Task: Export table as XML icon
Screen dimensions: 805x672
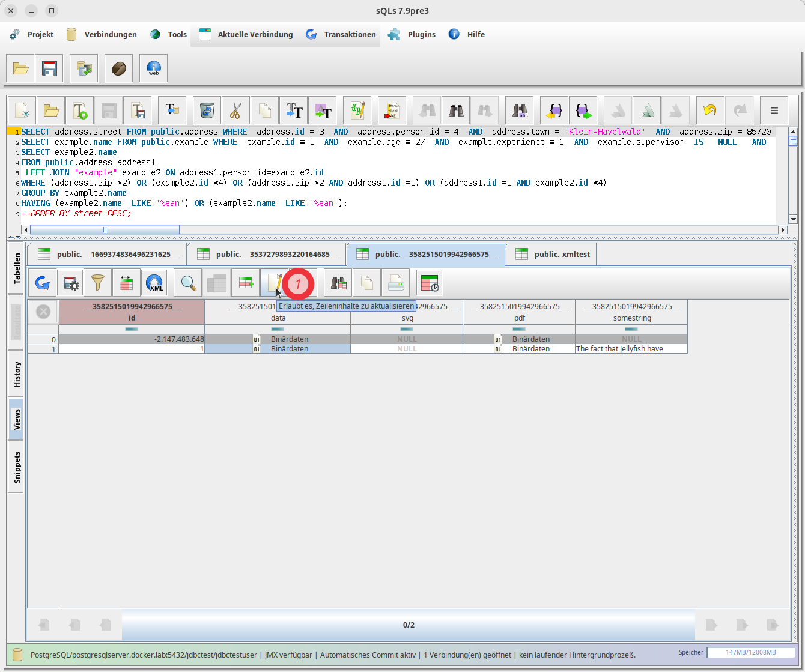Action: [155, 283]
